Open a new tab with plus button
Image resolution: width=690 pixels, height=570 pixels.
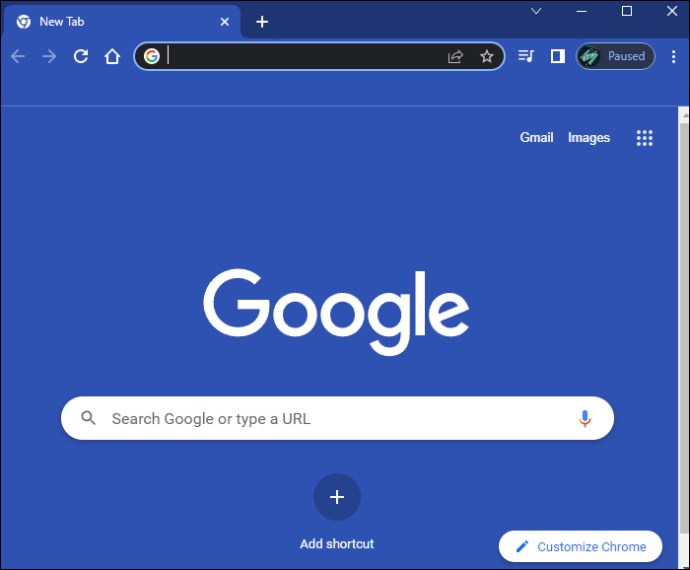(262, 22)
